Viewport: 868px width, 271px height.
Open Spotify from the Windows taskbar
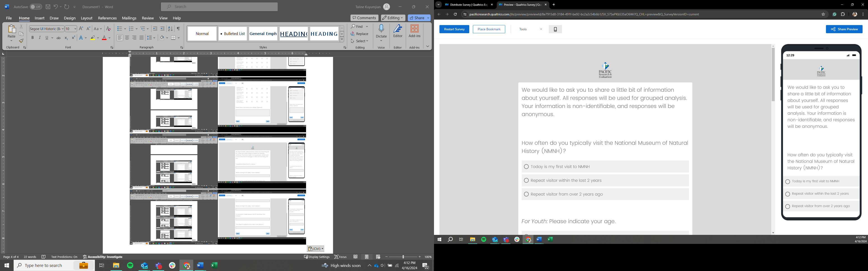130,266
